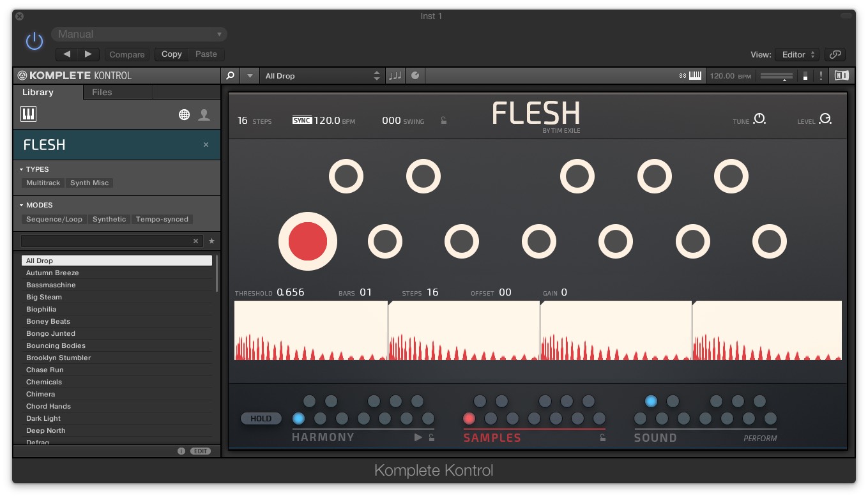Screen dimensions: 868x498
Task: Click the lit blue Sound preset dot
Action: pos(651,401)
